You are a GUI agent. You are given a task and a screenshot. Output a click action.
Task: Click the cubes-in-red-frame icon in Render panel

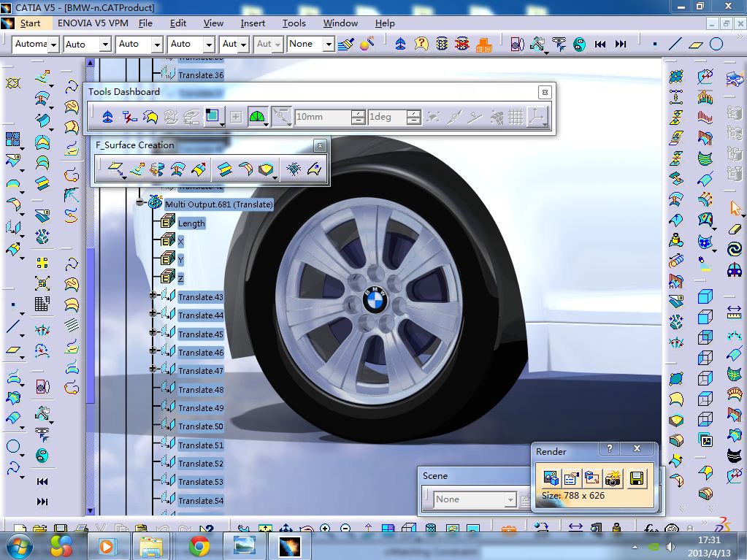[x=591, y=477]
